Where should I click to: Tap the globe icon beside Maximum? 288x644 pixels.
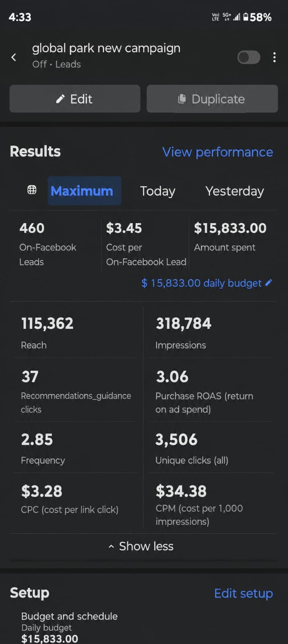[32, 190]
